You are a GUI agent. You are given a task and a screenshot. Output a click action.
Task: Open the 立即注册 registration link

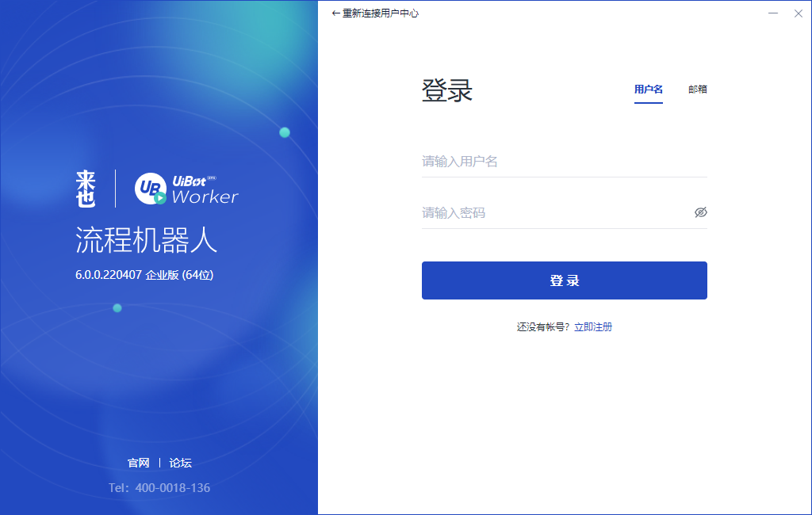593,327
